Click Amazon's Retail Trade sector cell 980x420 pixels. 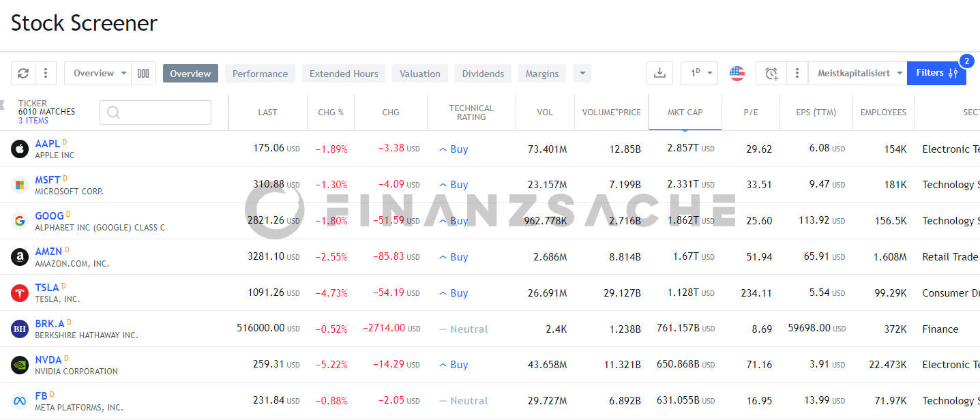950,257
